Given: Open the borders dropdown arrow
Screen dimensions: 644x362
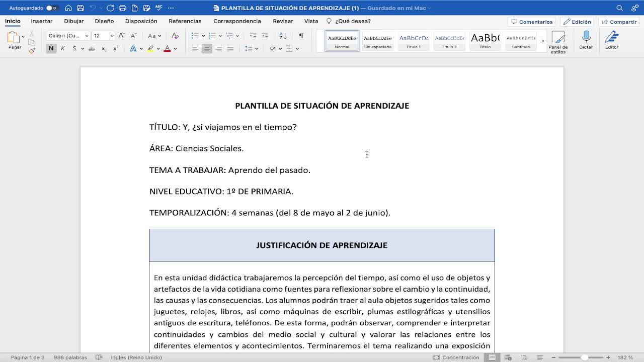Looking at the screenshot, I should [297, 49].
